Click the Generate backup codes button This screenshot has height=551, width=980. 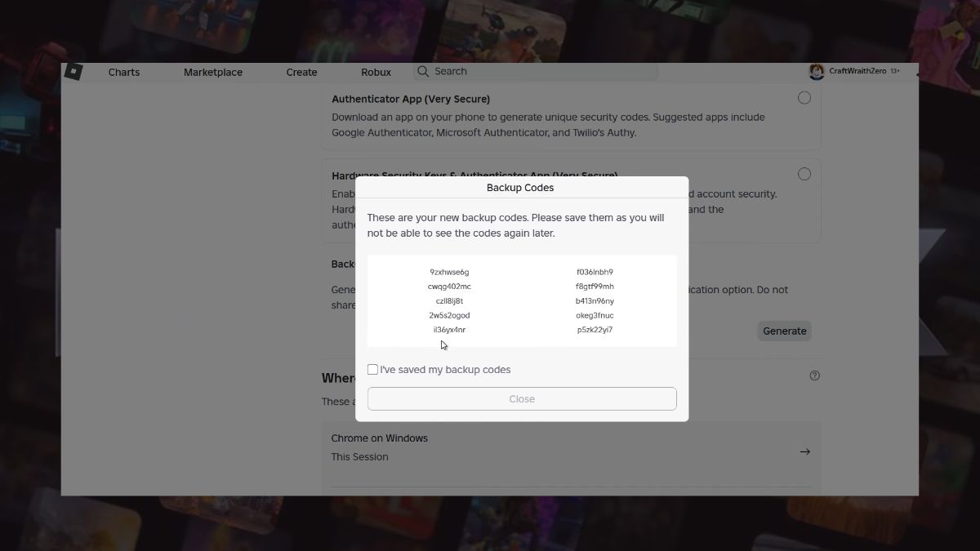[785, 331]
